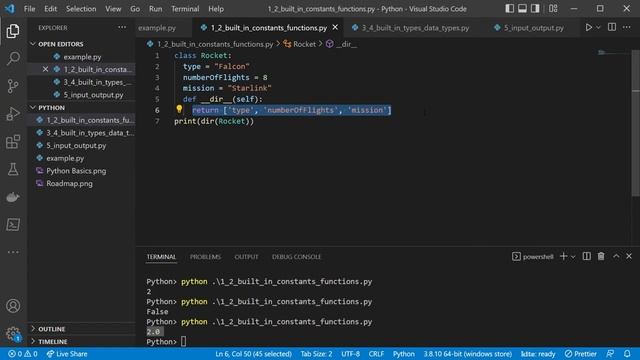Open the Search view
The height and width of the screenshot is (360, 640).
(13, 58)
